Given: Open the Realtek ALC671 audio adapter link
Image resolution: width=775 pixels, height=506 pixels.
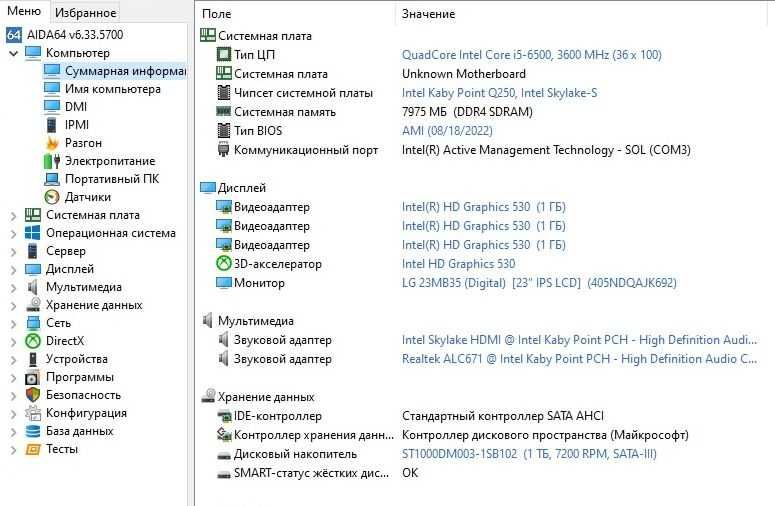Looking at the screenshot, I should [579, 359].
